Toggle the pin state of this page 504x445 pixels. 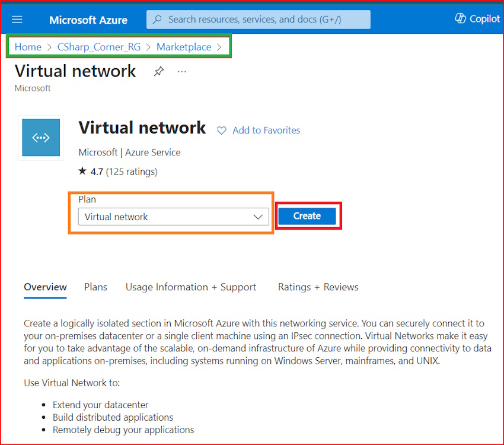click(x=158, y=71)
